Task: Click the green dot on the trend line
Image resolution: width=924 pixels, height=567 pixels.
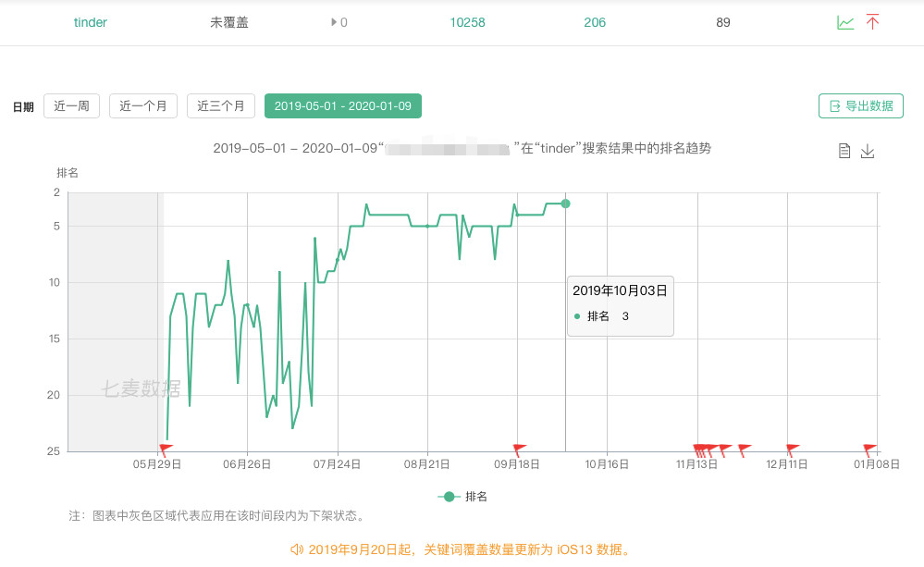Action: click(565, 203)
